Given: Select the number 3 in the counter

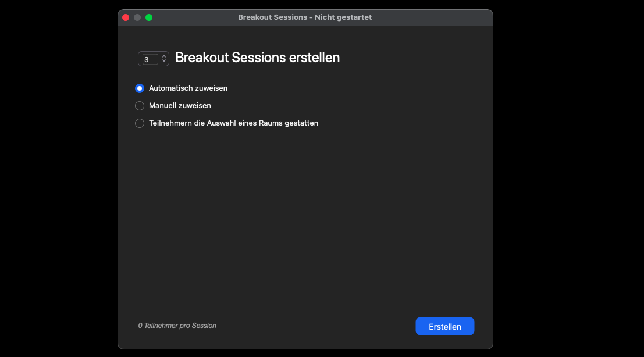Looking at the screenshot, I should point(148,59).
